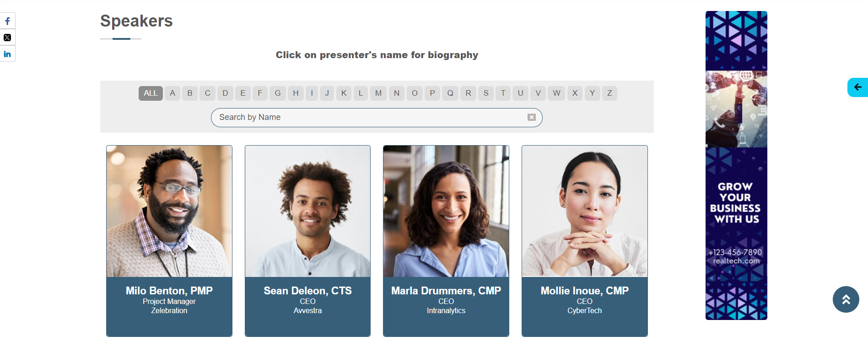Click the scroll-to-top double chevron button
The width and height of the screenshot is (868, 347).
click(846, 299)
